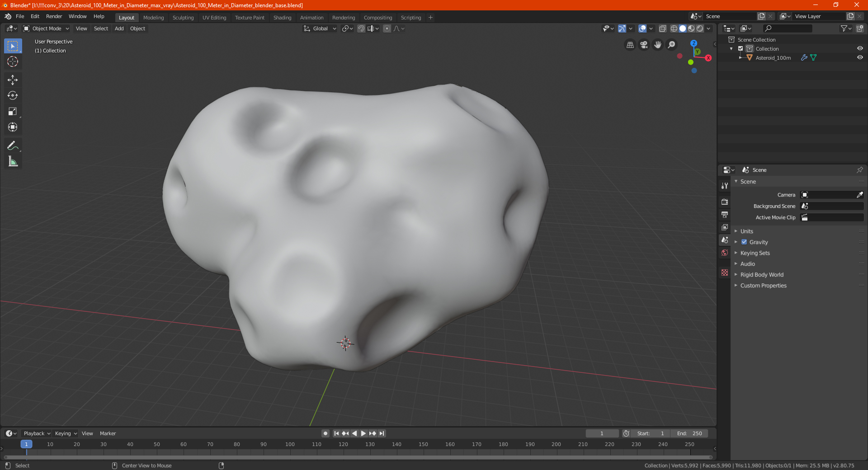
Task: Enable proportional editing
Action: click(387, 28)
